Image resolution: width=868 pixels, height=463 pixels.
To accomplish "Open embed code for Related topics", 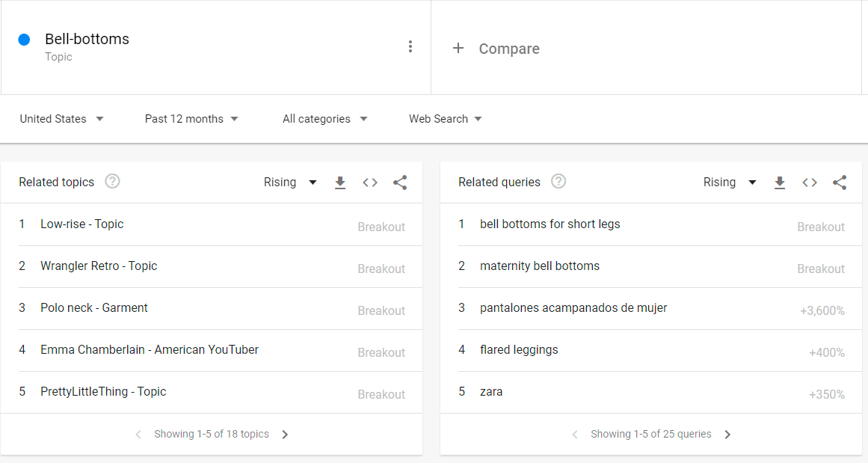I will [370, 183].
